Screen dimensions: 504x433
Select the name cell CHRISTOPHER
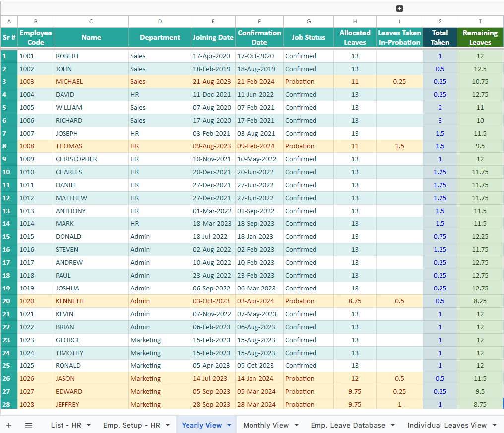click(x=91, y=159)
